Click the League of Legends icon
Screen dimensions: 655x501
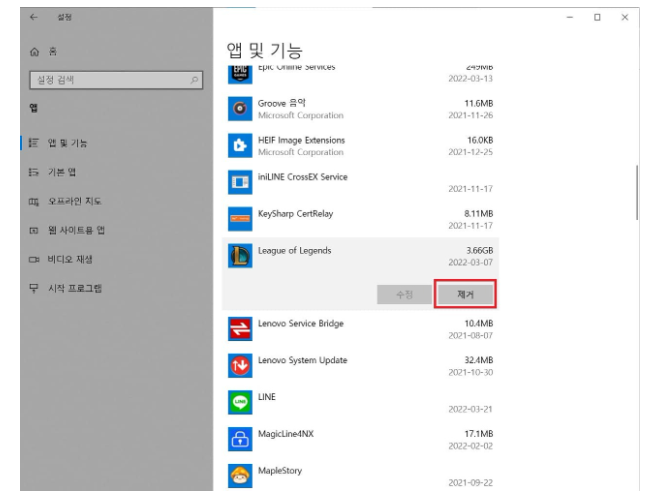(240, 256)
